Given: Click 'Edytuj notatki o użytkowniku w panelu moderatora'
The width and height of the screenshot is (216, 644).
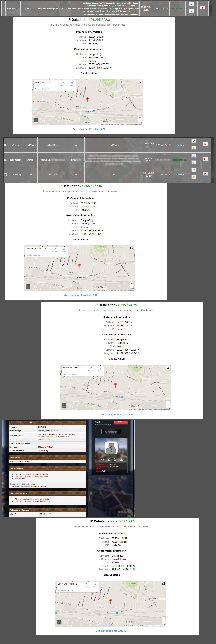Looking at the screenshot, I should point(28,486).
